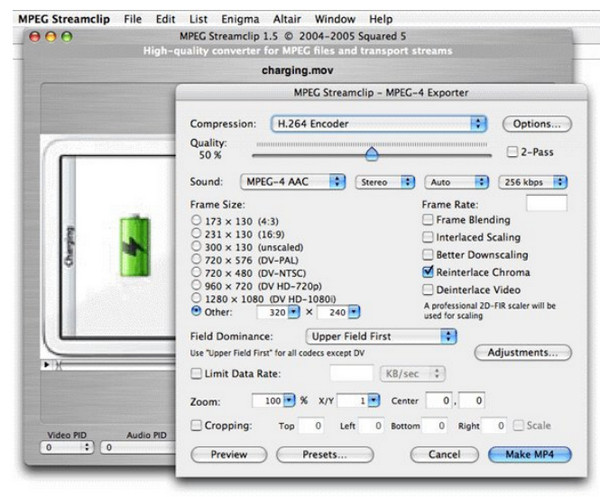Click the Cancel button
The width and height of the screenshot is (600, 497).
click(x=444, y=455)
